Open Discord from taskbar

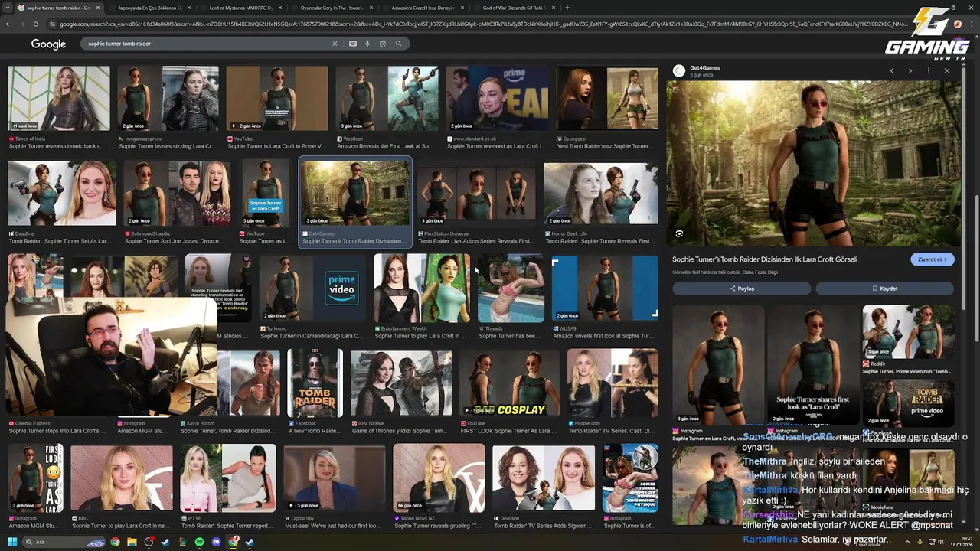pyautogui.click(x=216, y=542)
